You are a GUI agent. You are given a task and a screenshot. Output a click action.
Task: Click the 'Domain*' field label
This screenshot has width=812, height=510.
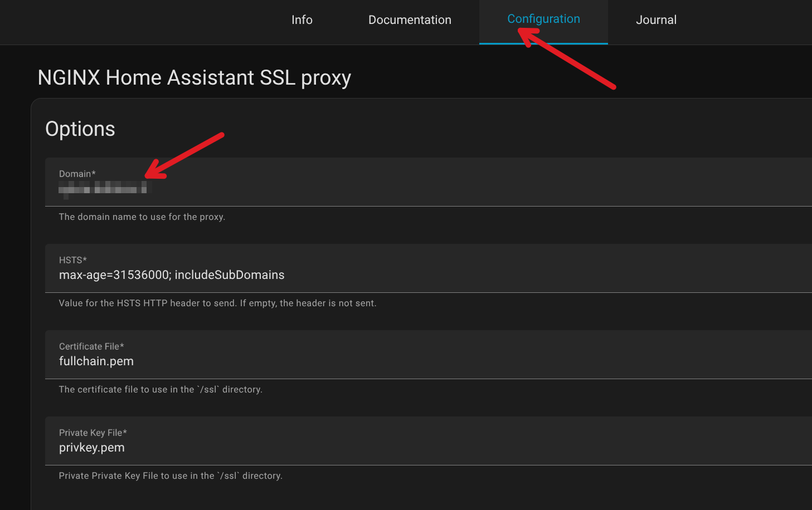pos(77,174)
